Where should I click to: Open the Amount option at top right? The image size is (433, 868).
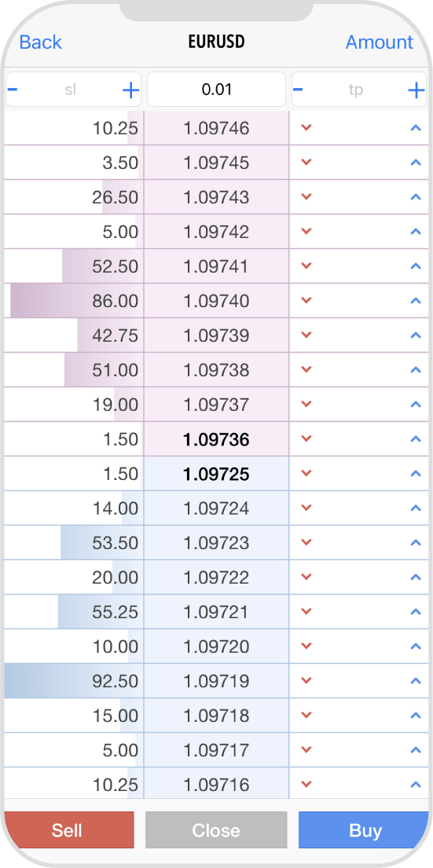[380, 42]
